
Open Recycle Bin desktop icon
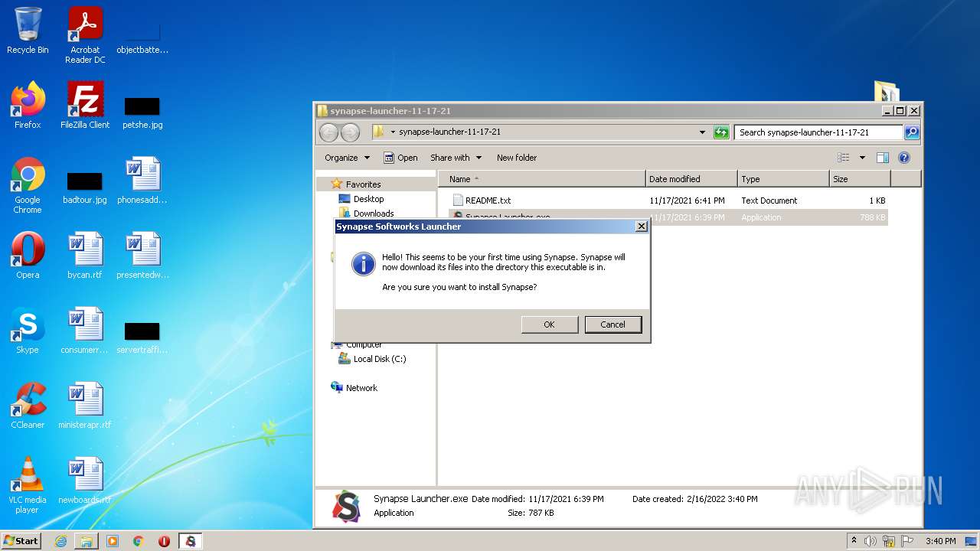tap(28, 31)
